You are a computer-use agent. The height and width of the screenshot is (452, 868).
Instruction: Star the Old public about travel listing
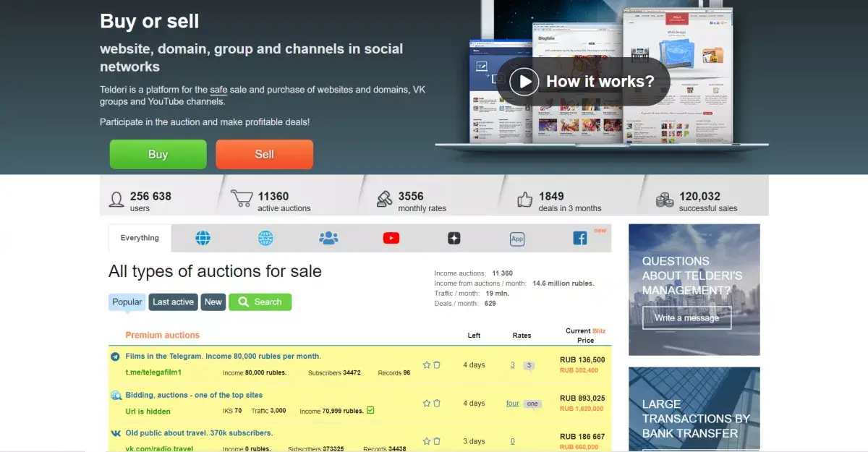pos(427,441)
